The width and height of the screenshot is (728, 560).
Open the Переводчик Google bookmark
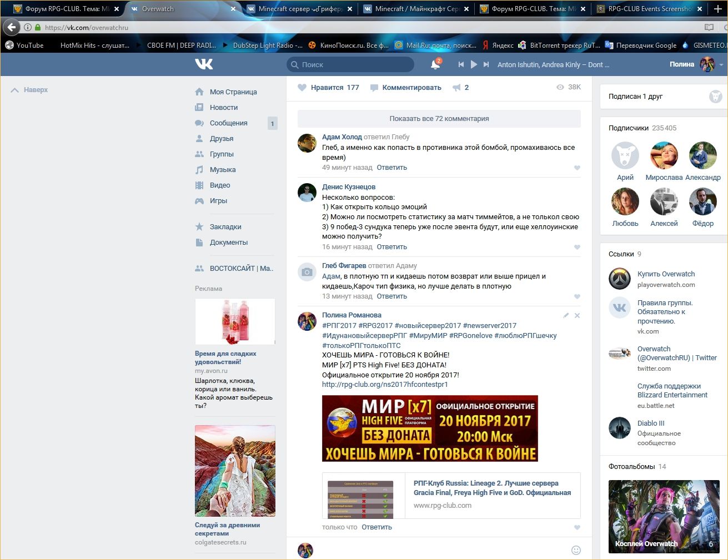pyautogui.click(x=641, y=46)
